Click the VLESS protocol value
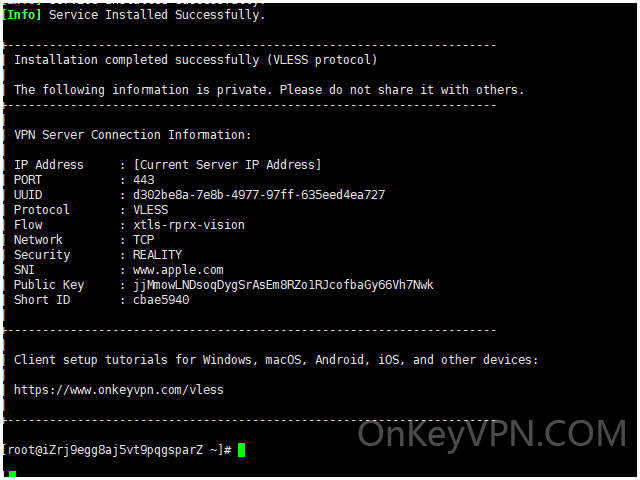 click(x=151, y=210)
